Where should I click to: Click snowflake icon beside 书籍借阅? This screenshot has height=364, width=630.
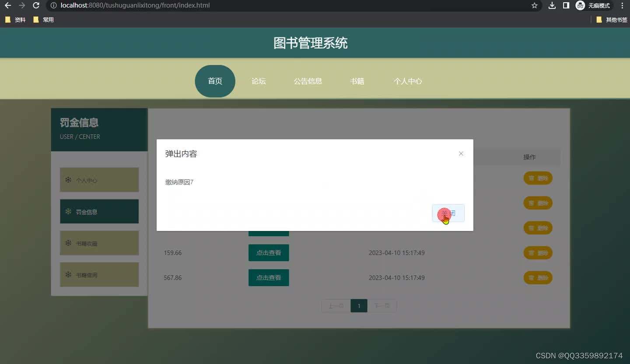coord(68,275)
